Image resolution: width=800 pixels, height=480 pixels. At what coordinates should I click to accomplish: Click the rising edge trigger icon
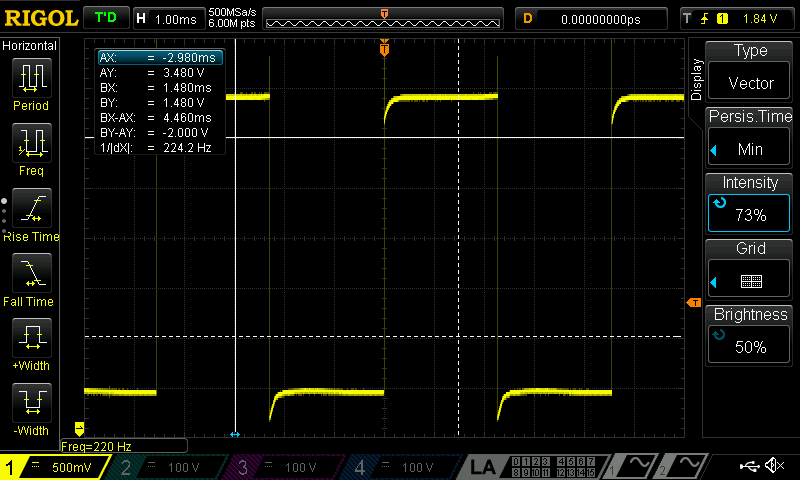click(705, 19)
